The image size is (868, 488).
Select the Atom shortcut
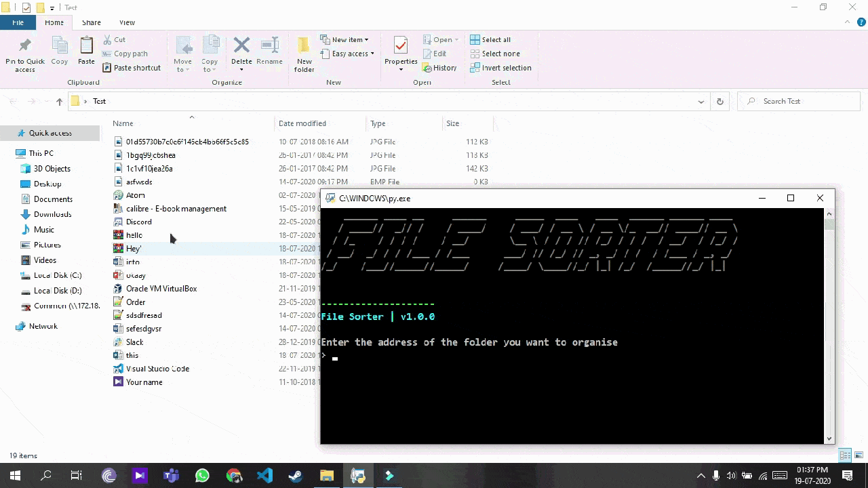[136, 195]
